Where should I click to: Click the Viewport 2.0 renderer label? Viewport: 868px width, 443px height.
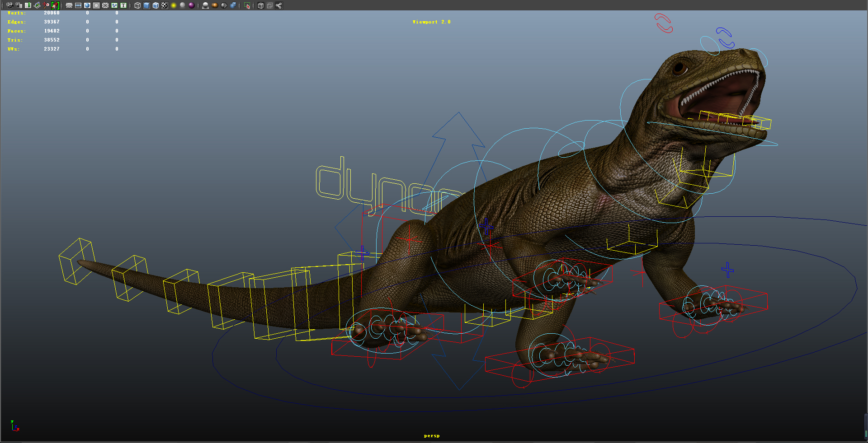click(x=431, y=21)
